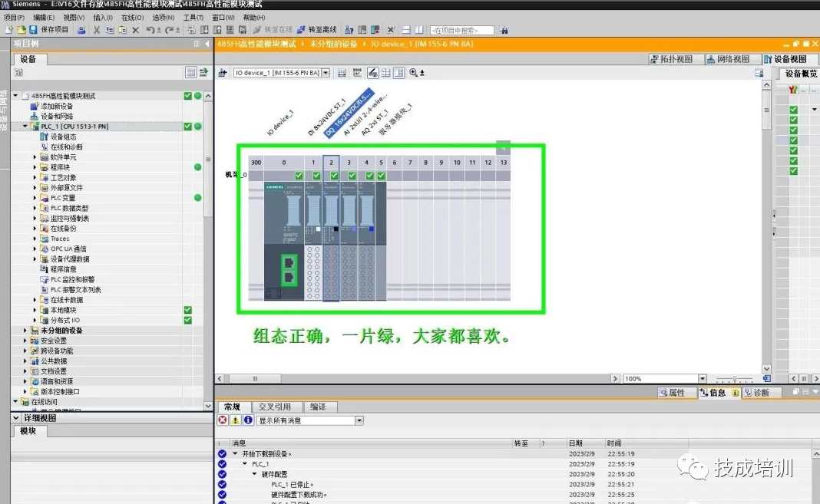
Task: Save the project with 保存项目 button
Action: tap(48, 30)
